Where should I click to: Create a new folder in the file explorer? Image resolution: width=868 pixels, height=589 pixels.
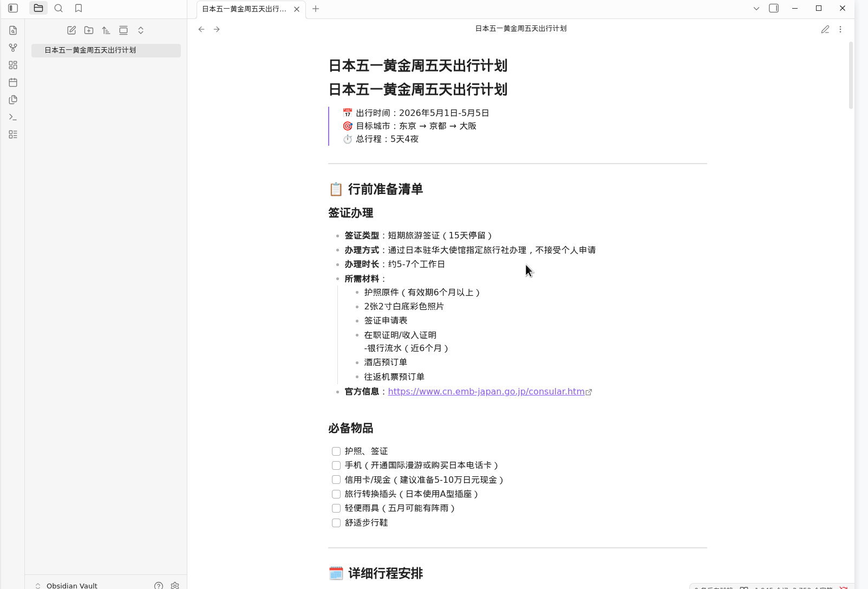point(89,30)
